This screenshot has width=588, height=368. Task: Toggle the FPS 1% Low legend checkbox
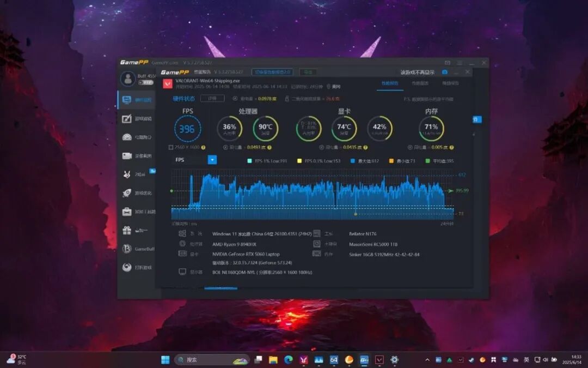[x=249, y=161]
